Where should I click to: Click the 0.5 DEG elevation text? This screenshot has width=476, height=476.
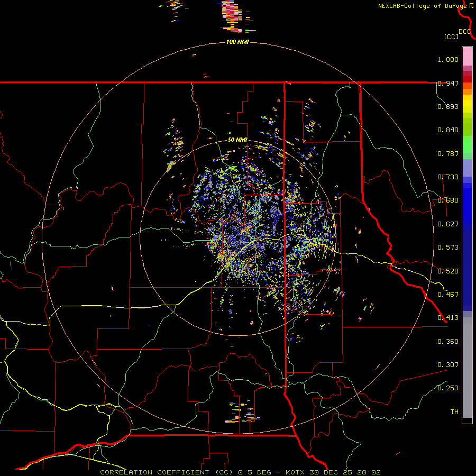click(255, 472)
